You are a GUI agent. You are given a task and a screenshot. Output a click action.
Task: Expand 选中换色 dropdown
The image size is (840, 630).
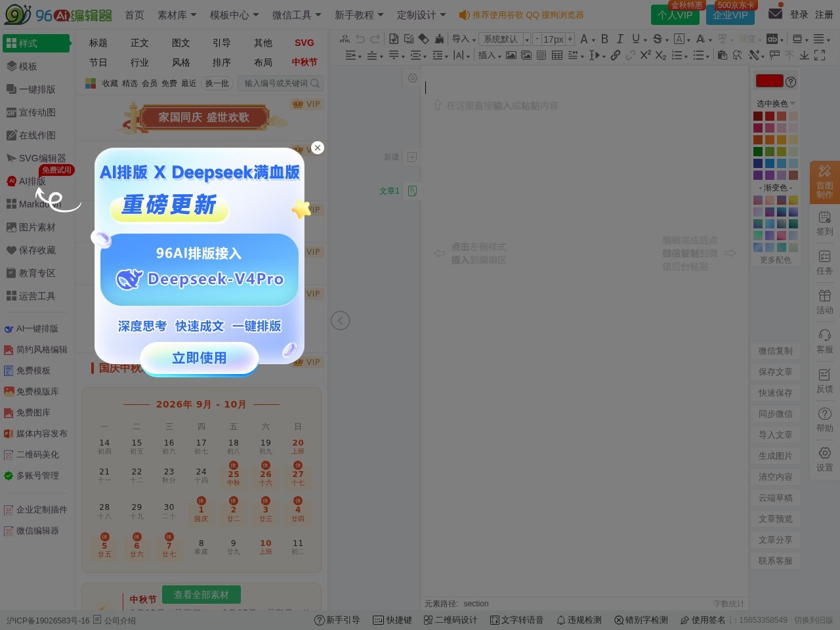click(776, 104)
